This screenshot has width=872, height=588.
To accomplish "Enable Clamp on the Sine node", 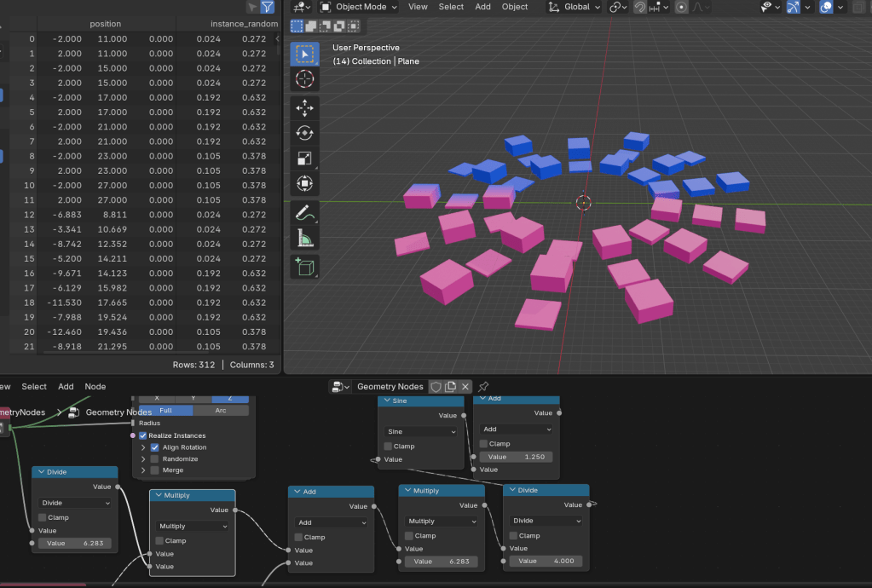I will (x=389, y=446).
